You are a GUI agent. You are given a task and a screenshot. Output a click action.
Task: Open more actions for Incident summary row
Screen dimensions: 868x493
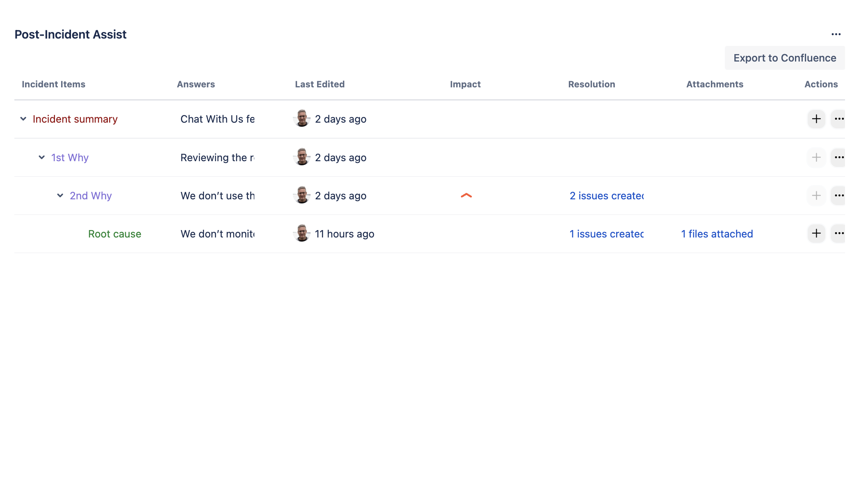coord(839,119)
